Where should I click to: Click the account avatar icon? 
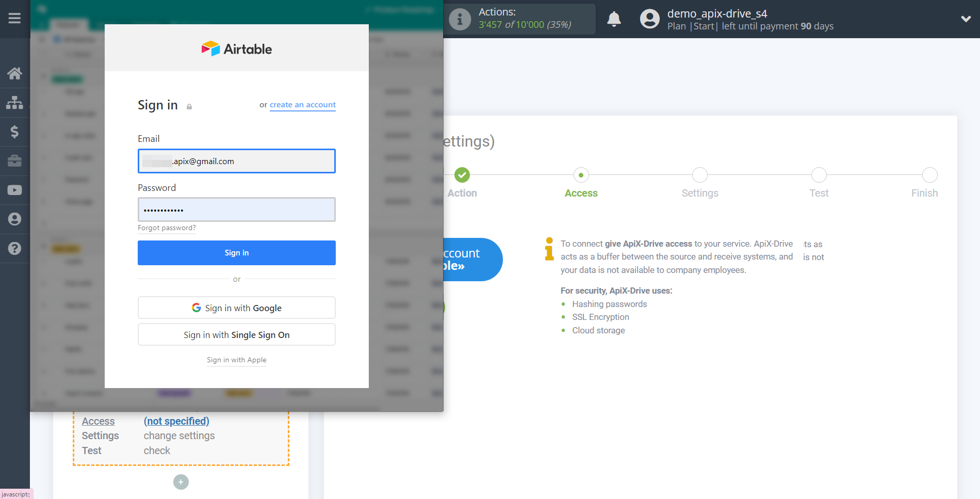(x=649, y=19)
